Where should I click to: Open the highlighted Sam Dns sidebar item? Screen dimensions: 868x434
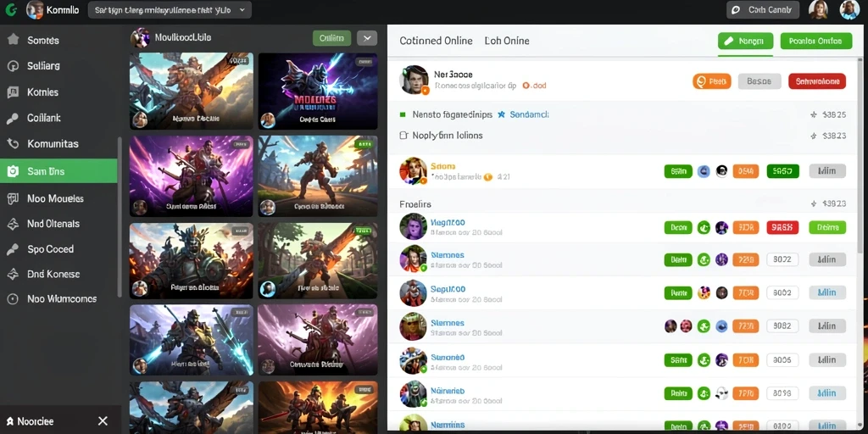click(58, 171)
